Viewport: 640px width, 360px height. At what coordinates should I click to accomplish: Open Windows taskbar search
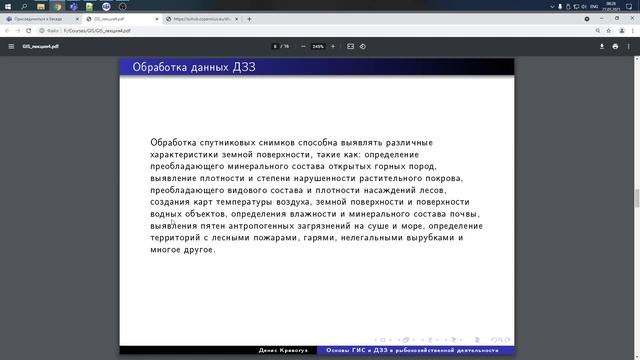(24, 7)
